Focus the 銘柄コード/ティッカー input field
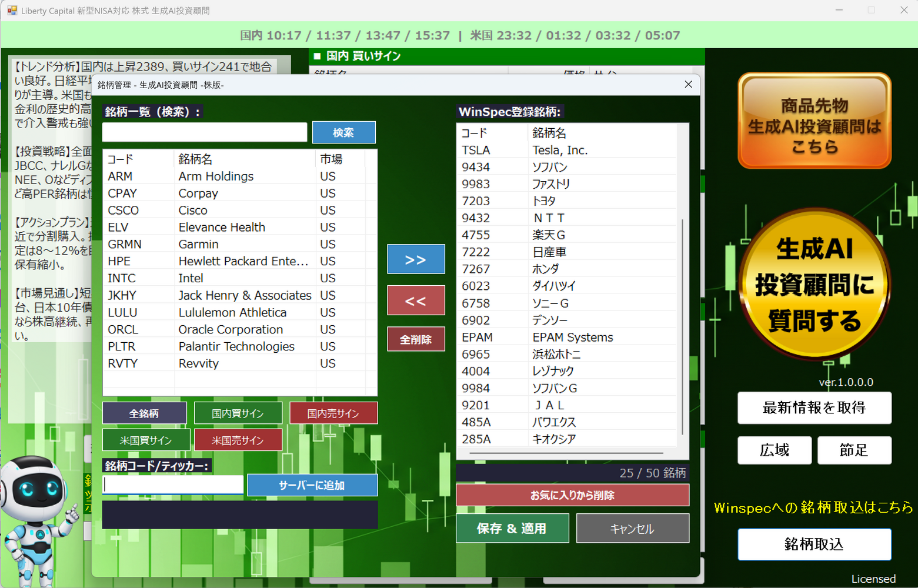 tap(173, 485)
